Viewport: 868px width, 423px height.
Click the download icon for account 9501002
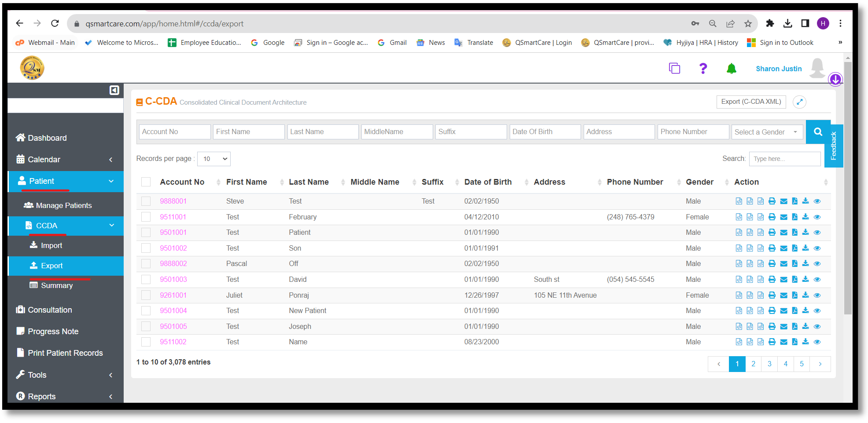point(805,248)
